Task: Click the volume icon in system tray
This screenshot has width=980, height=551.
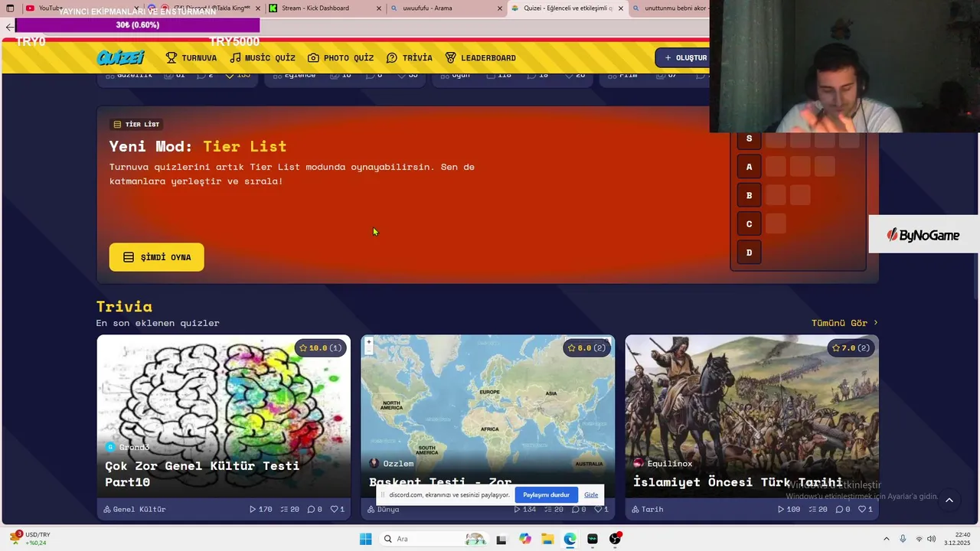Action: [x=932, y=539]
